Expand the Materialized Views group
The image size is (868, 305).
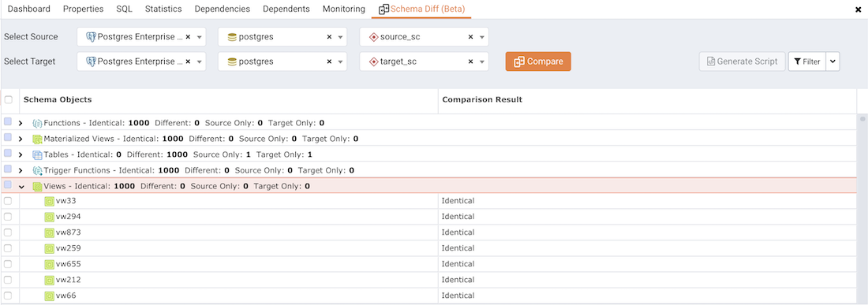pos(21,139)
